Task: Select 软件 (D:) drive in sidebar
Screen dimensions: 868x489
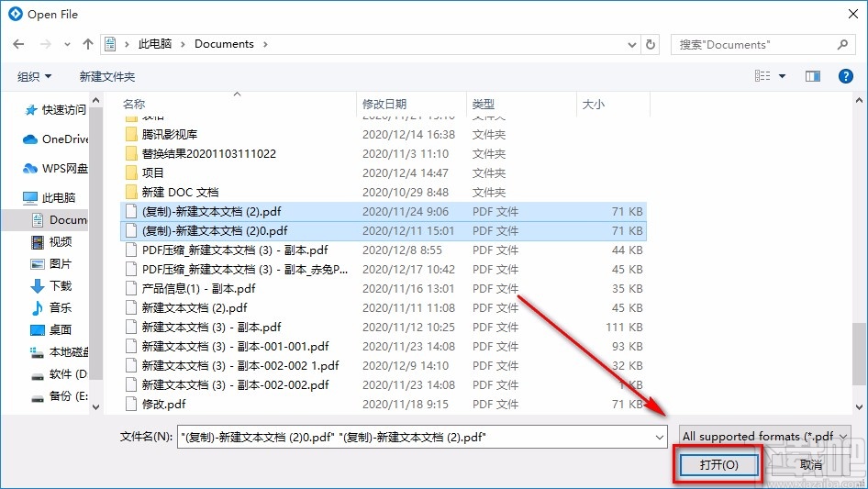Action: tap(60, 373)
